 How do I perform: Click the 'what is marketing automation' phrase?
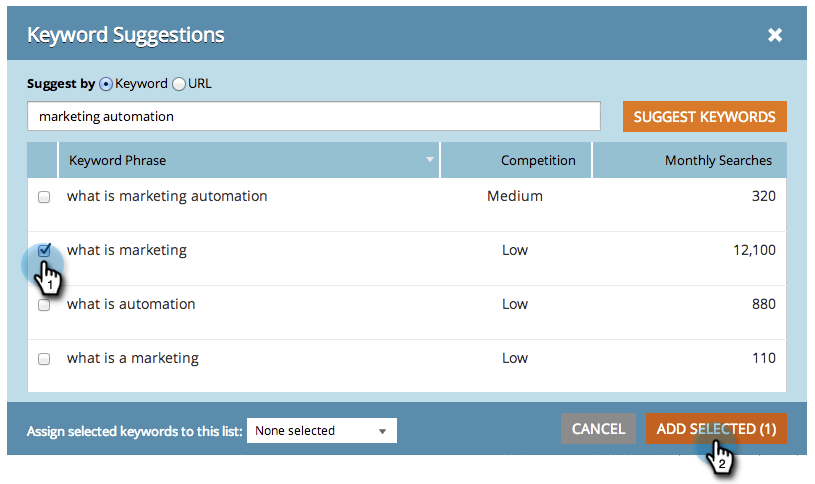tap(167, 196)
